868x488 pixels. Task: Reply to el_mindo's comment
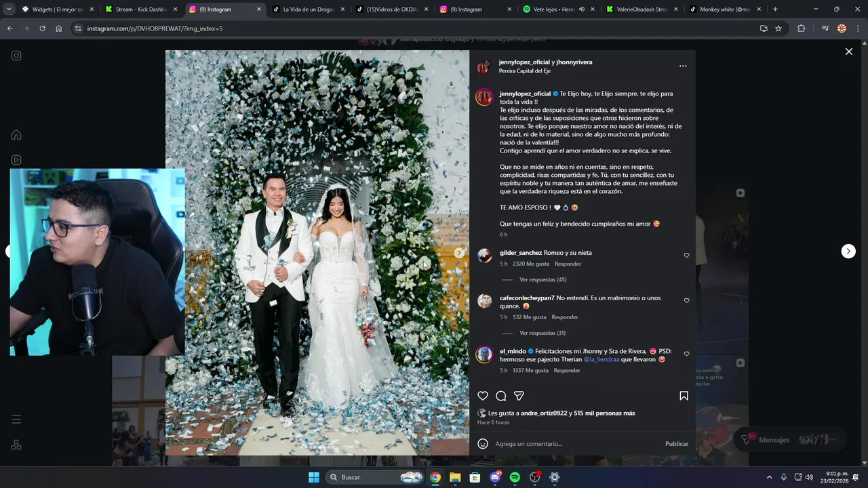567,371
